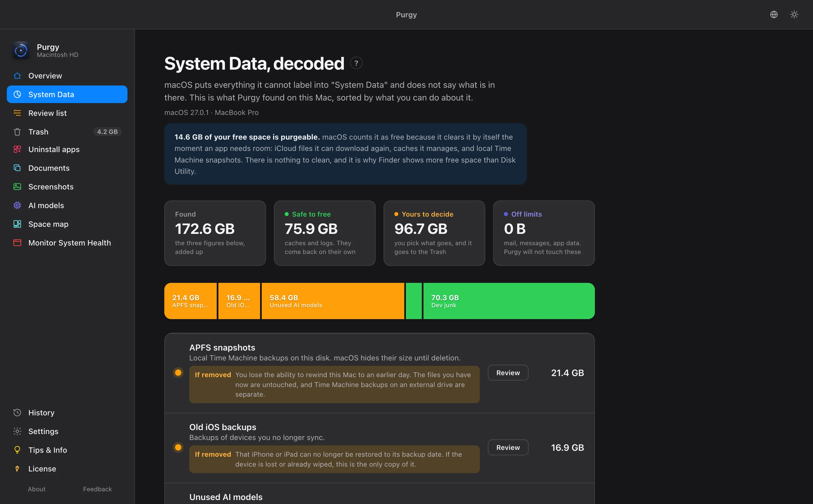Go to the Uninstall apps page
Screen dimensions: 813x504
coord(67,149)
